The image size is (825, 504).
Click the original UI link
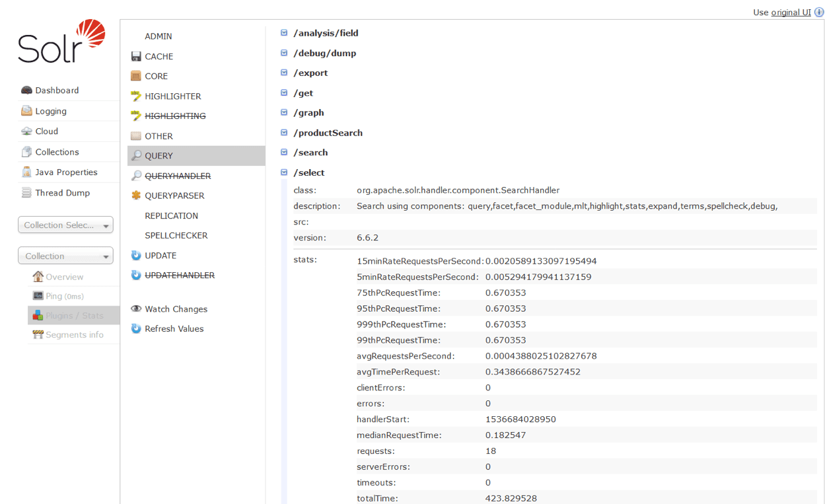point(791,13)
